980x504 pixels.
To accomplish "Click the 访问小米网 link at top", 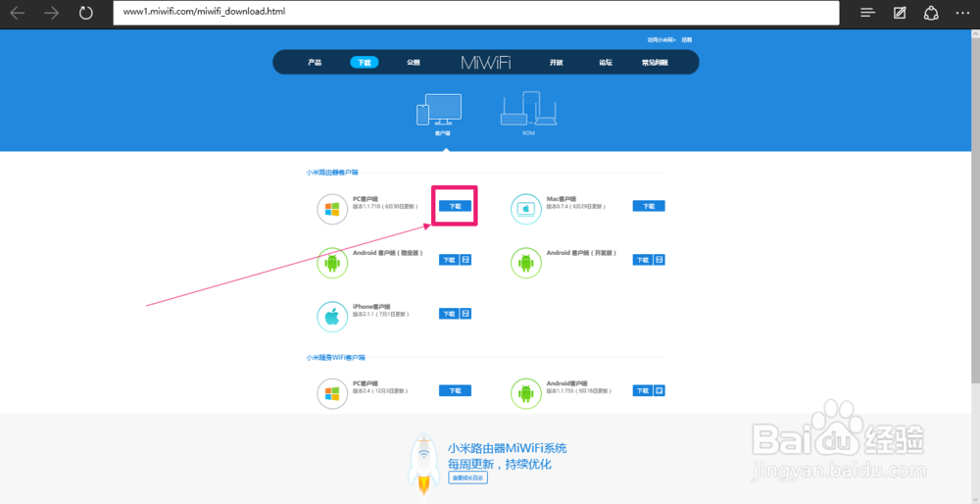I will pos(661,39).
